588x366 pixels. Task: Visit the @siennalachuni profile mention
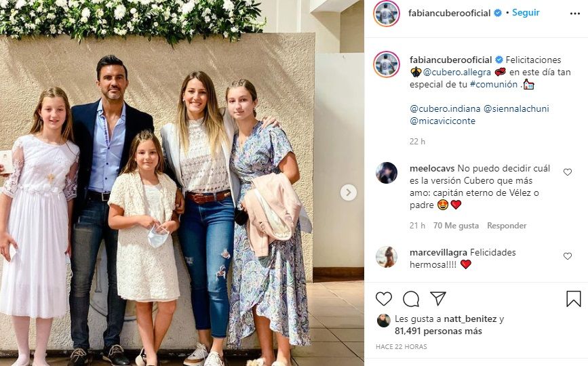coord(516,108)
